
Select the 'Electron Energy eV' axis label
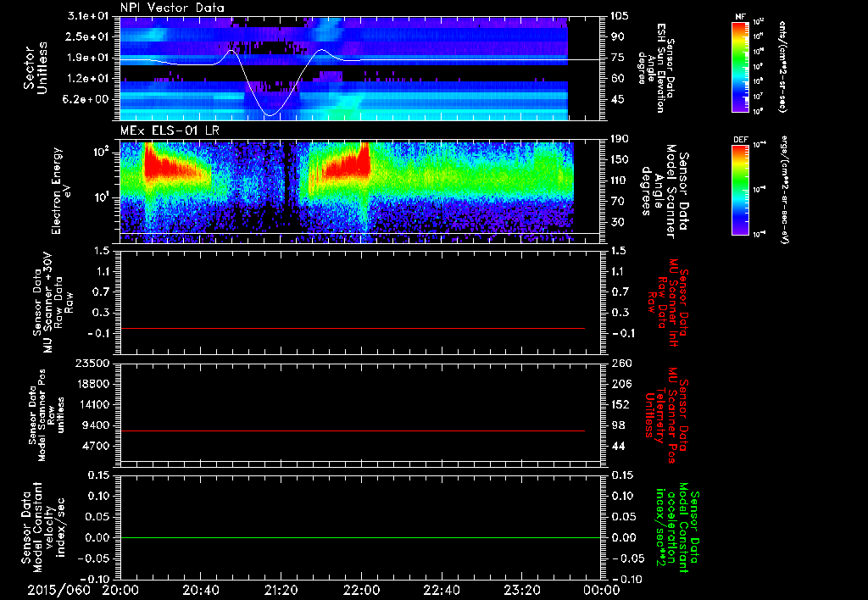[x=63, y=191]
